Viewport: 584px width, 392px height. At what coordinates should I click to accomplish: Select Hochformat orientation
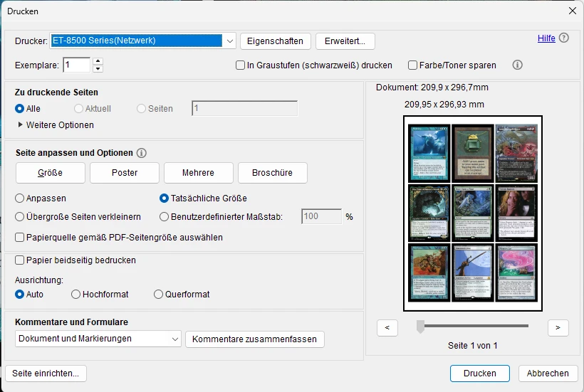(75, 295)
